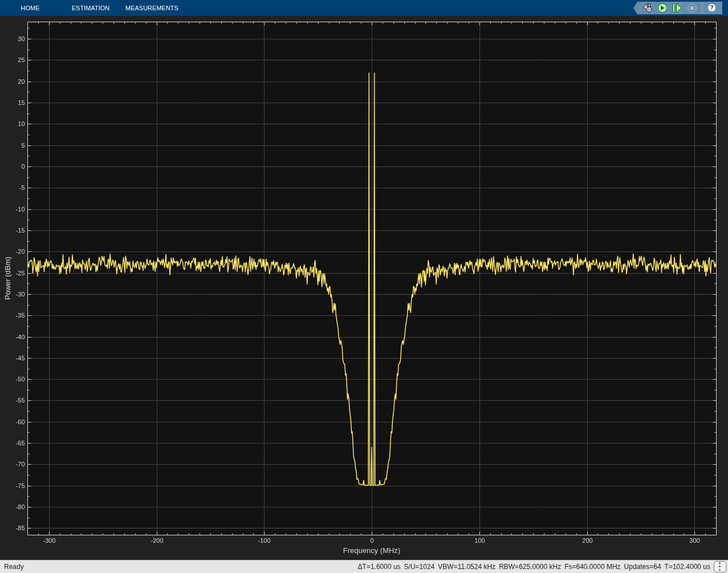
Task: Click the x-axis tick label 200
Action: (587, 541)
